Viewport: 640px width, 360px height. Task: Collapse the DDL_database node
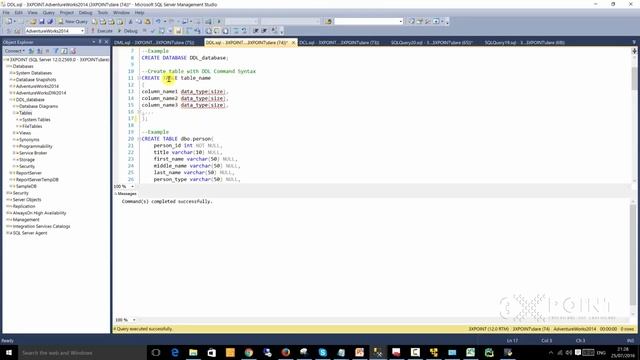[x=12, y=100]
